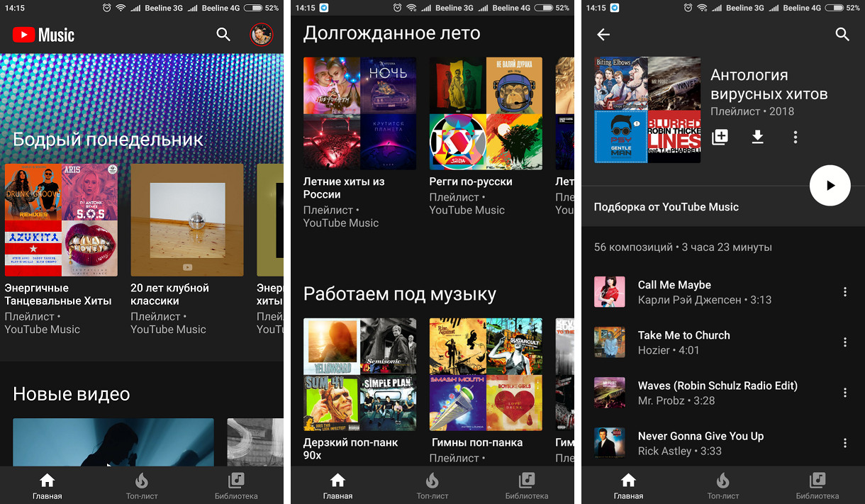Open the Регги по-русски cover collage
The image size is (865, 504).
click(x=486, y=113)
